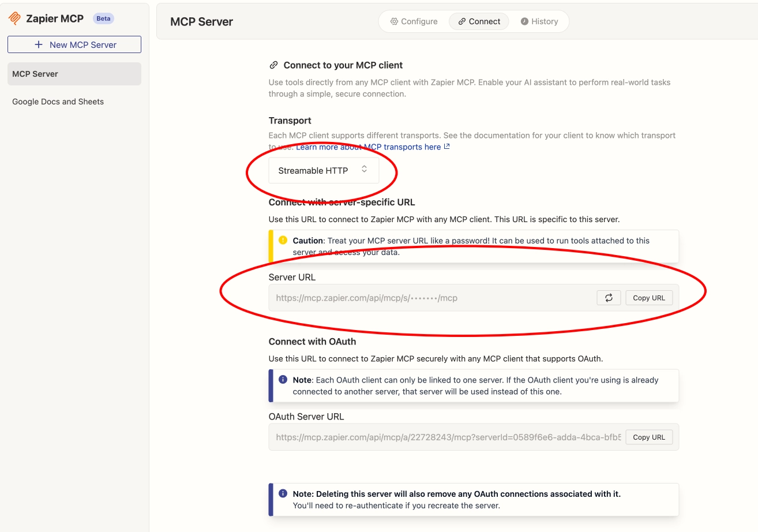Click the Connect with server-specific URL heading
This screenshot has width=758, height=532.
pos(342,202)
